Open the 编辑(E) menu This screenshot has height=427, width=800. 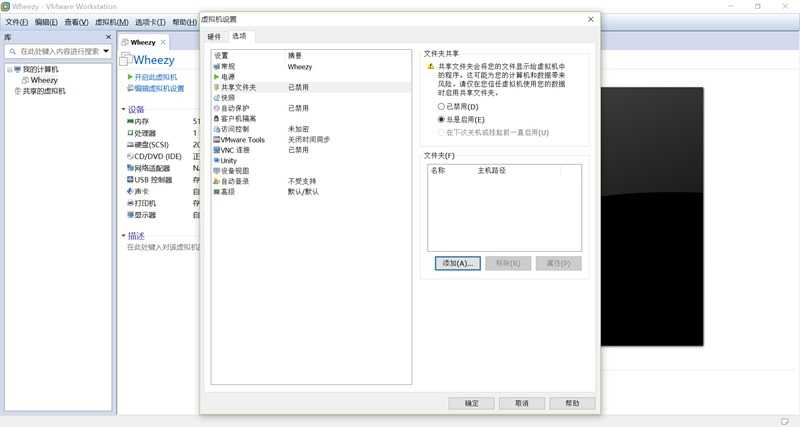[x=46, y=22]
